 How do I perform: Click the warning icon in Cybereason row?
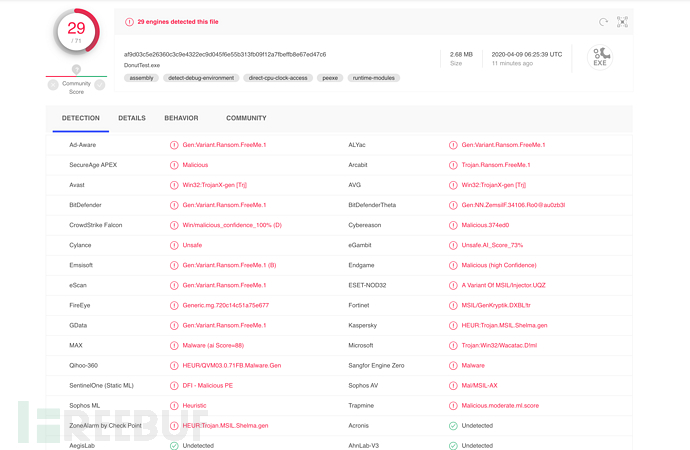(453, 225)
